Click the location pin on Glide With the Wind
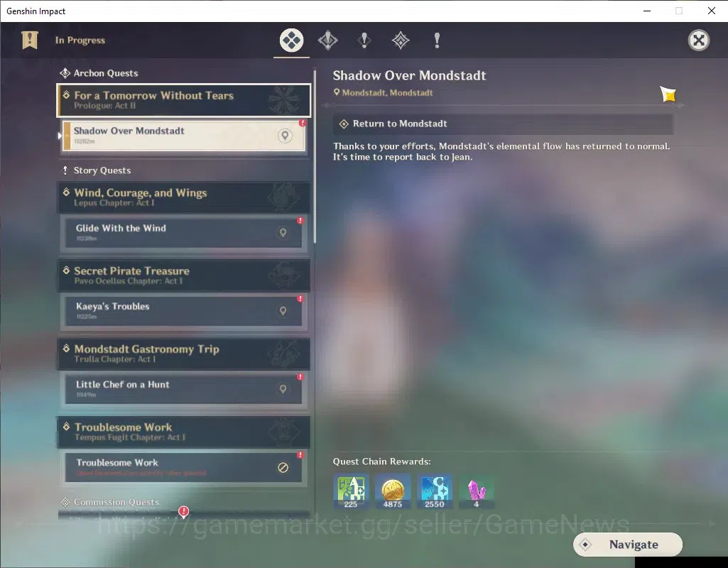728x568 pixels. coord(283,232)
